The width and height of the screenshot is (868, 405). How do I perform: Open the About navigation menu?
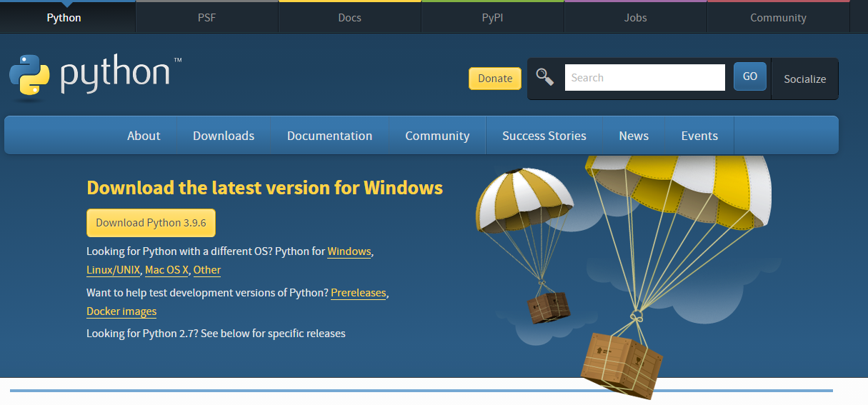pyautogui.click(x=144, y=136)
